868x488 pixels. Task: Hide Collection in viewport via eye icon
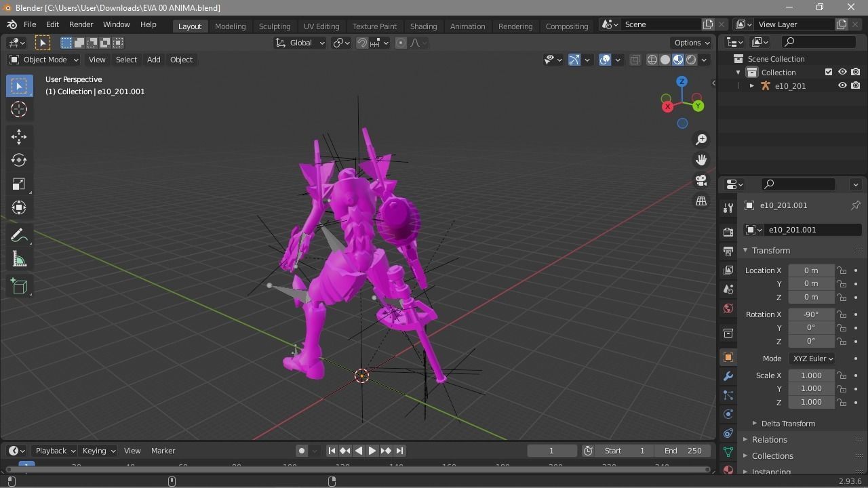pos(842,72)
